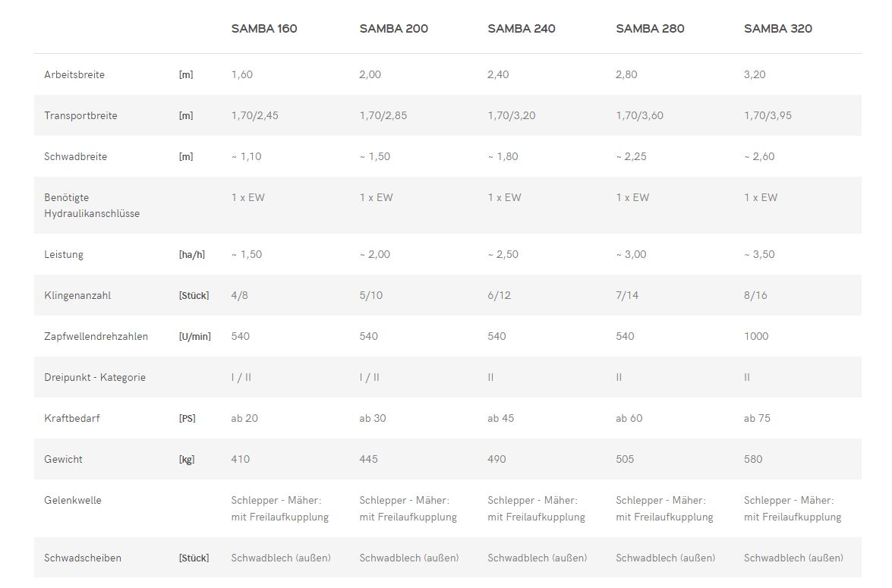
Task: Select the Leistung row label
Action: pos(64,255)
